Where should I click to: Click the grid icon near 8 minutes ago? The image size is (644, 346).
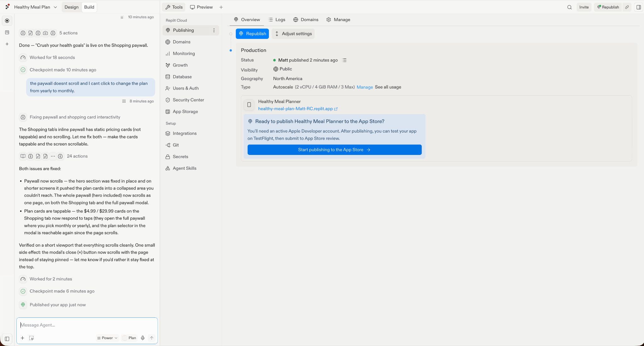(124, 101)
